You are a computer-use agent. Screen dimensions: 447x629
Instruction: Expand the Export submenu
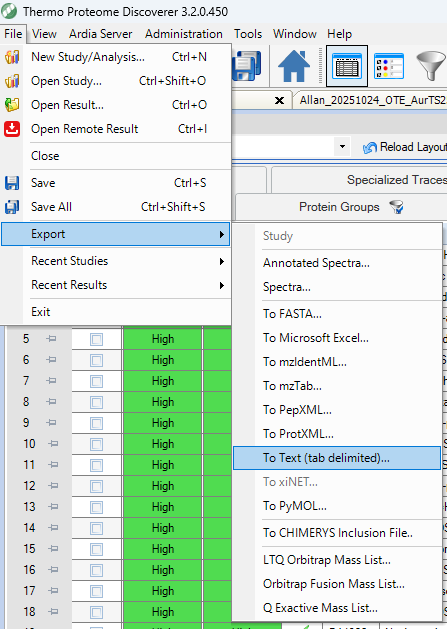[116, 234]
